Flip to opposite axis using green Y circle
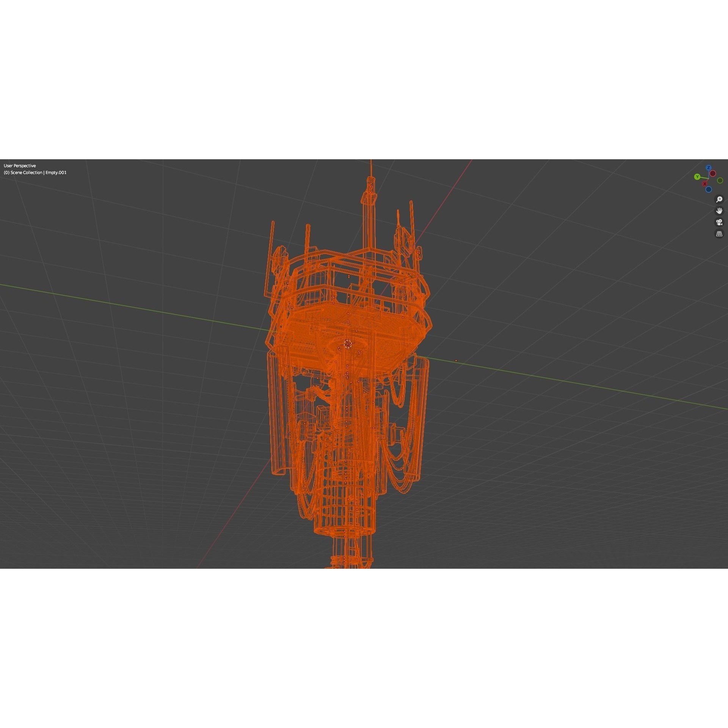This screenshot has height=728, width=728. [x=720, y=180]
